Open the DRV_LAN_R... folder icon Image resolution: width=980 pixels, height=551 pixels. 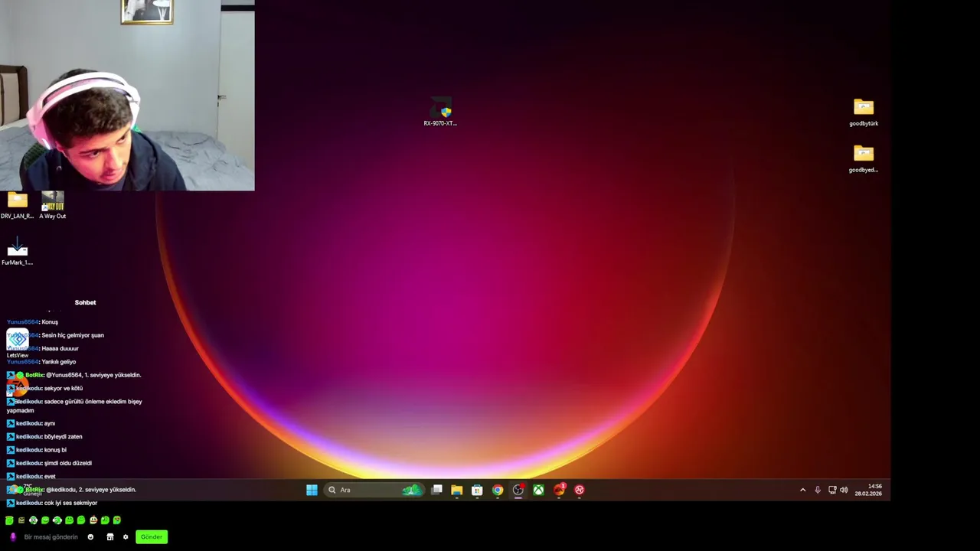coord(17,206)
